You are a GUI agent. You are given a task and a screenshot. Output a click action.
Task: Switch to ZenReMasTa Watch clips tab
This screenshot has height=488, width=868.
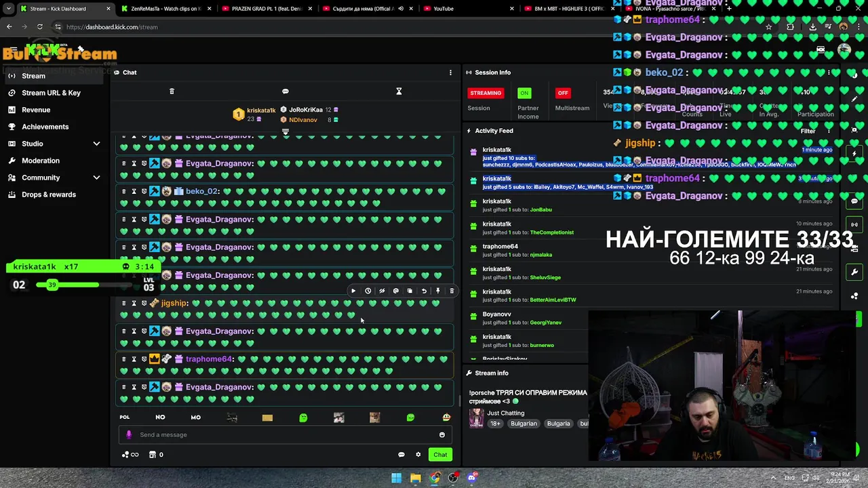[166, 9]
